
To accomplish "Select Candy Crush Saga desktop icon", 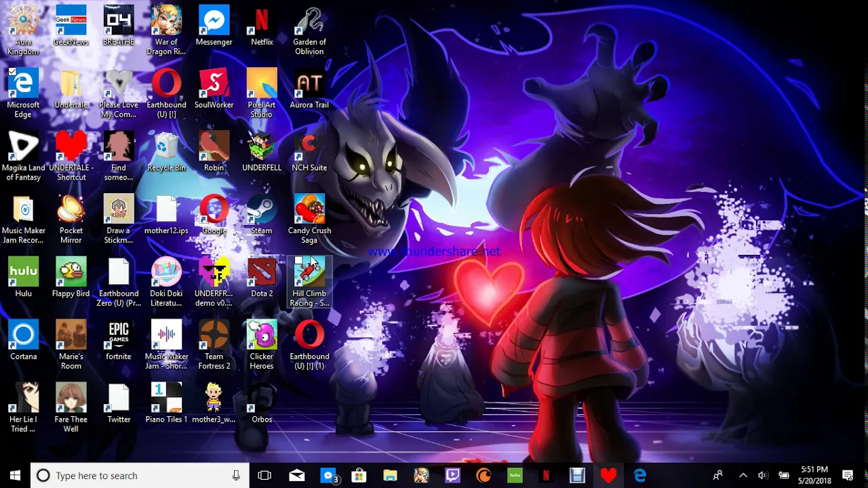I will click(x=309, y=219).
